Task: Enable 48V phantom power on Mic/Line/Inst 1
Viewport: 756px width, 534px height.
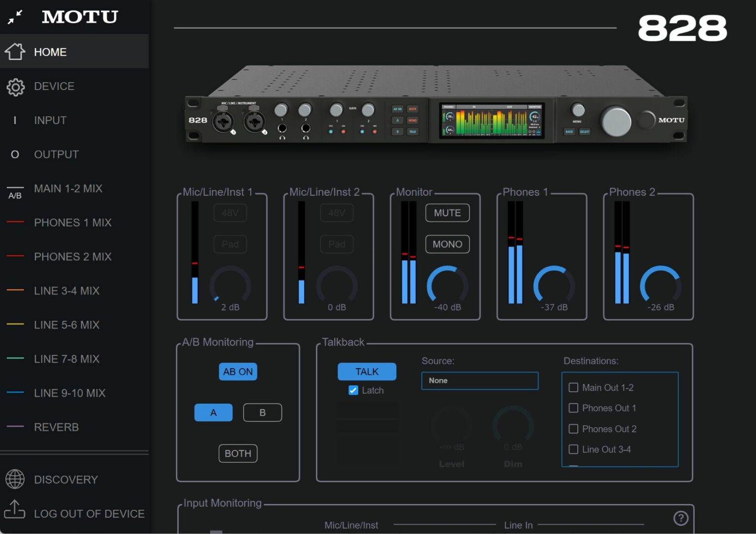Action: pos(230,213)
